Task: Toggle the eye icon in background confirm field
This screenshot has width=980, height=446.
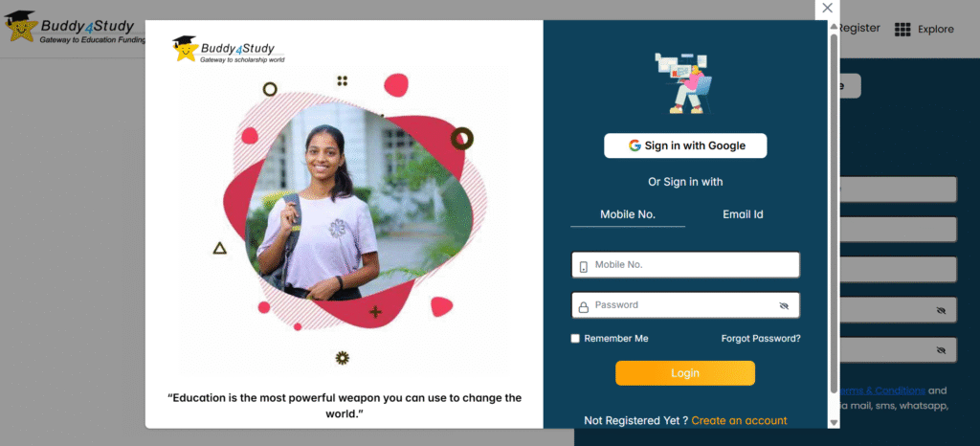Action: click(941, 350)
